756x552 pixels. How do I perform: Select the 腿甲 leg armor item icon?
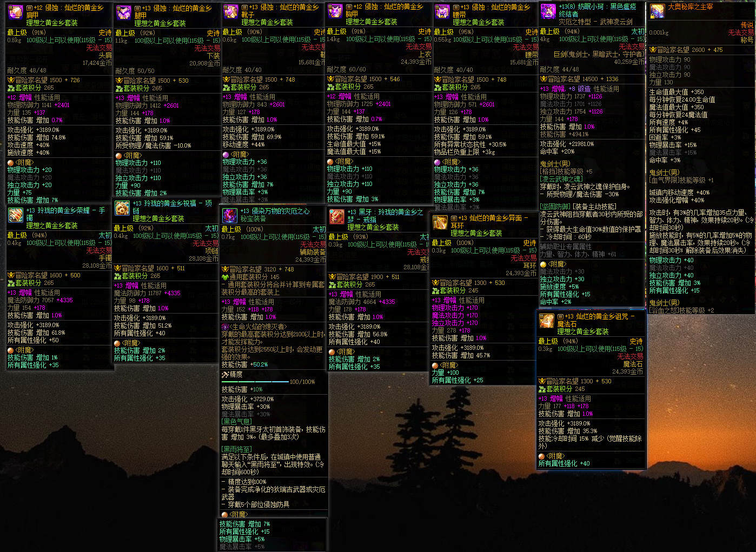tap(124, 13)
